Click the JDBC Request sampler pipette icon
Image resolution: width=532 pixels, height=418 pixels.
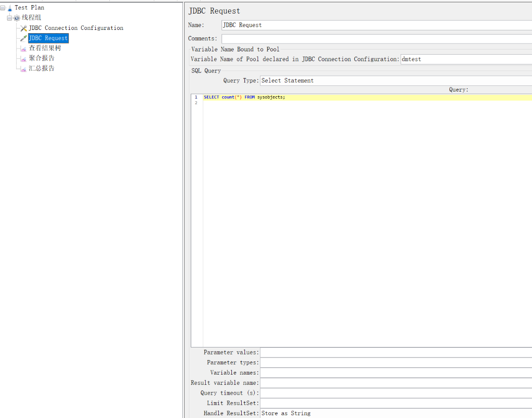click(x=23, y=38)
